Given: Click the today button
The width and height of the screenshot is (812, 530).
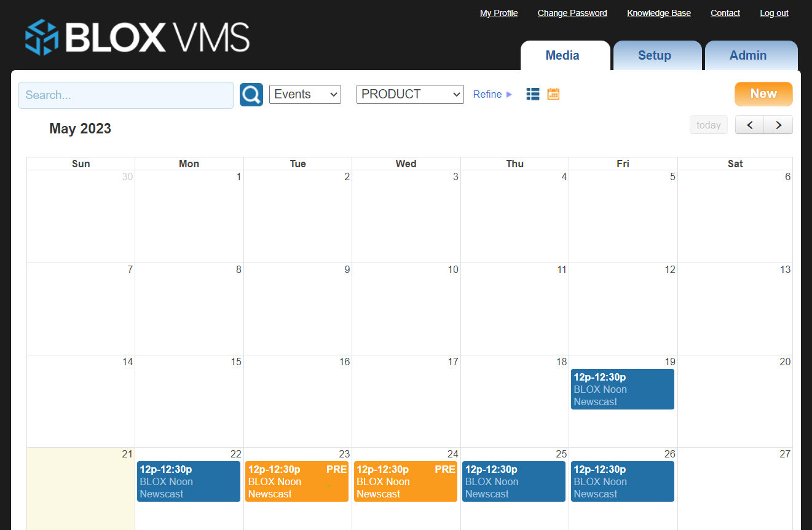Looking at the screenshot, I should pyautogui.click(x=708, y=125).
